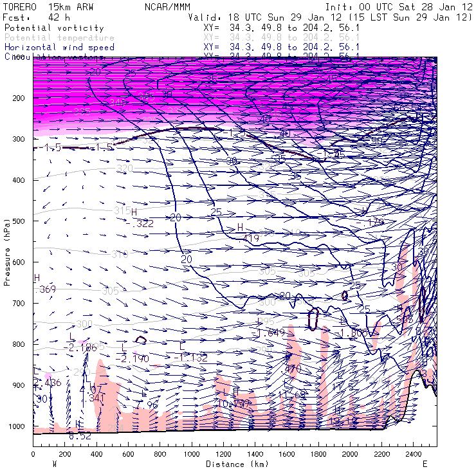Click the '-1.132' vorticity minimum value
Viewport: 476px width, 476px height.
pyautogui.click(x=190, y=358)
